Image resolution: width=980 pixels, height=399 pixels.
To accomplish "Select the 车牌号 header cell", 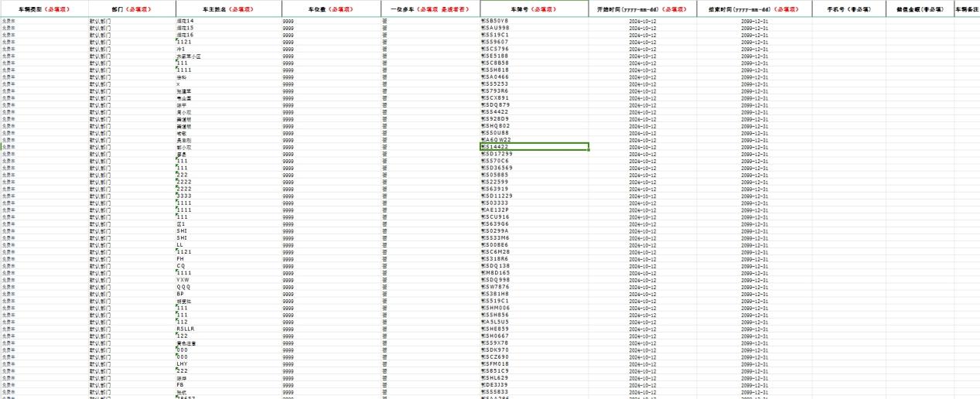I will [x=534, y=9].
